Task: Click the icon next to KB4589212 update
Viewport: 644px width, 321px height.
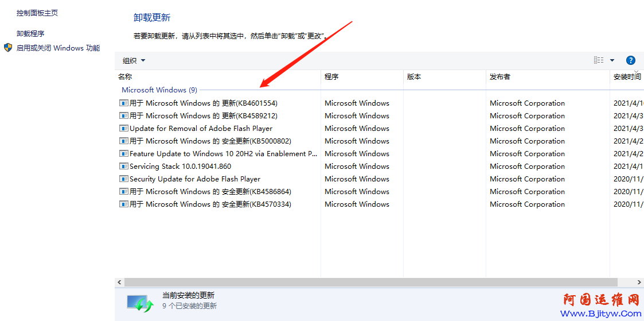Action: (123, 116)
